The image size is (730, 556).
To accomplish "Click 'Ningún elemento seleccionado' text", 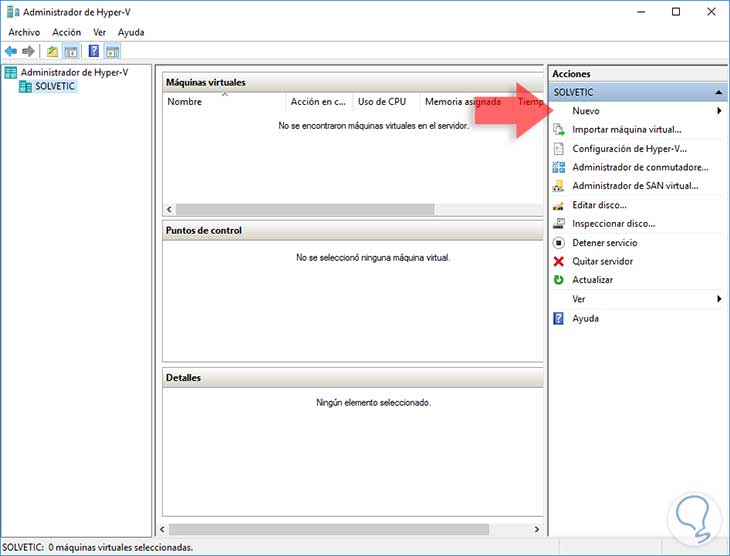I will [x=373, y=403].
